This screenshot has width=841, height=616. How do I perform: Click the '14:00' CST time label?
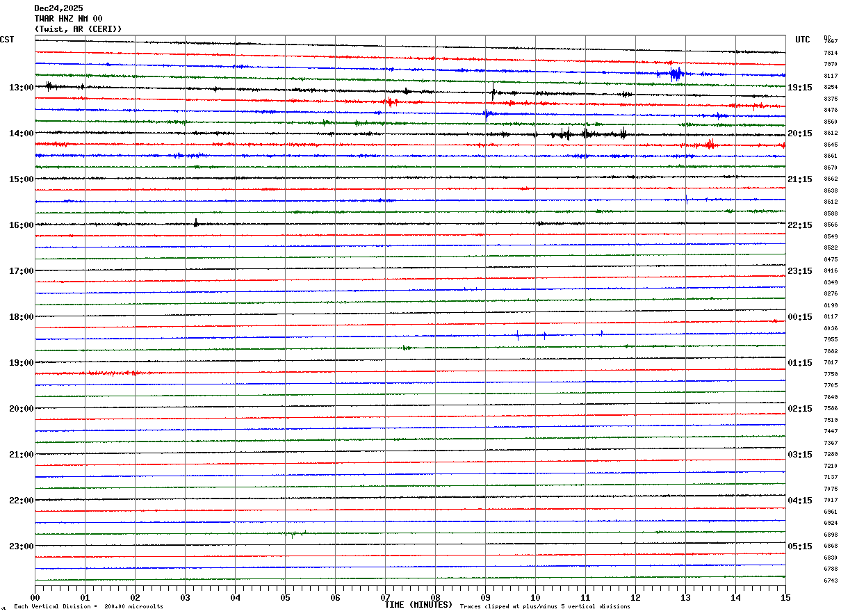pos(22,133)
